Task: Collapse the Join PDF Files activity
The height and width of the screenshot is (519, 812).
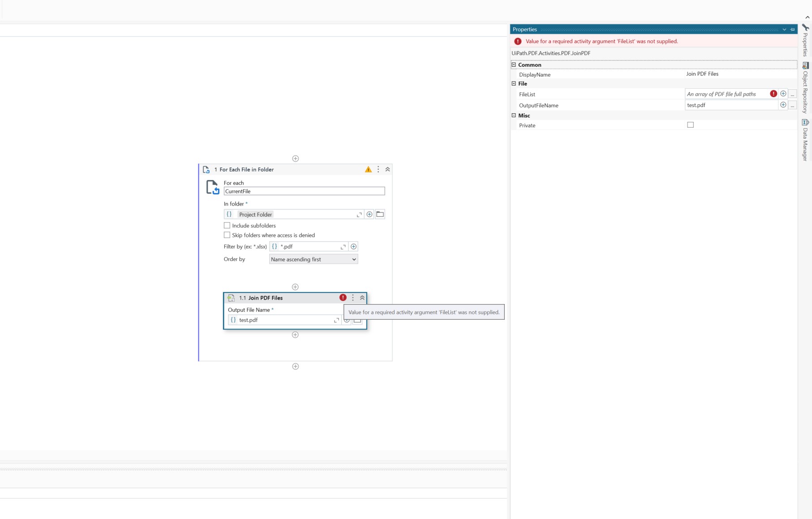Action: (362, 298)
